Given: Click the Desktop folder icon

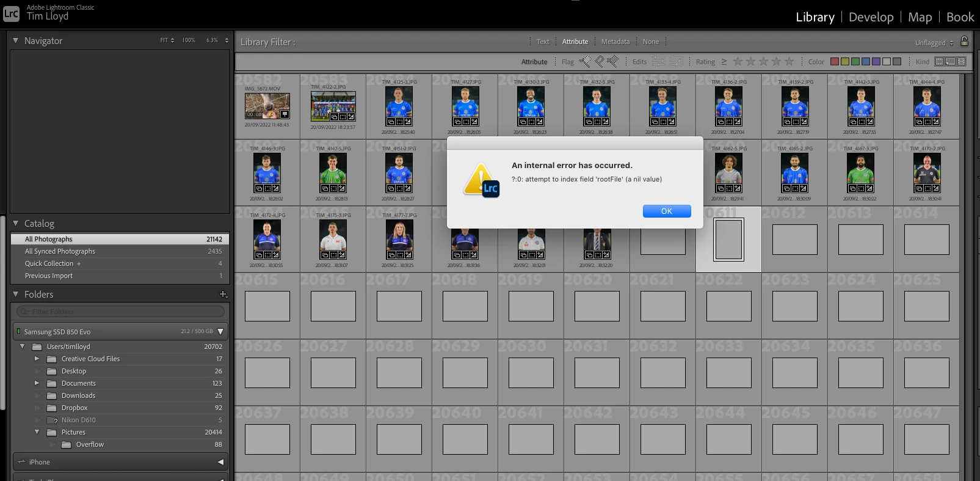Looking at the screenshot, I should 52,371.
